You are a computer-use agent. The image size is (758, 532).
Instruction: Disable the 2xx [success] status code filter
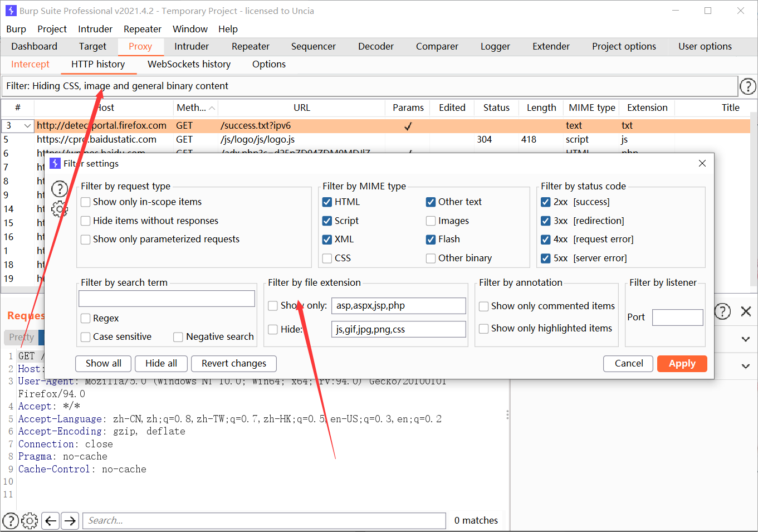click(x=545, y=202)
